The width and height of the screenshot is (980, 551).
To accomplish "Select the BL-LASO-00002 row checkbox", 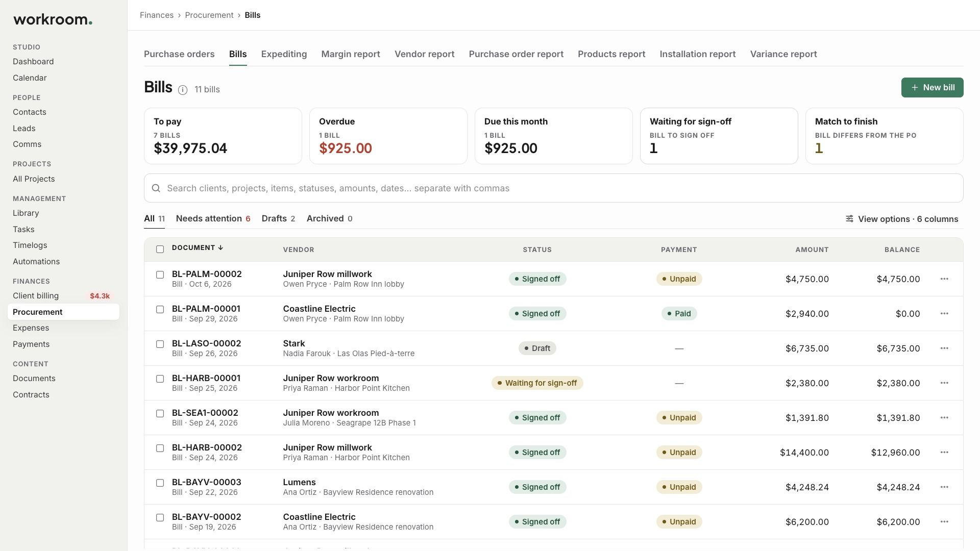I will coord(160,344).
